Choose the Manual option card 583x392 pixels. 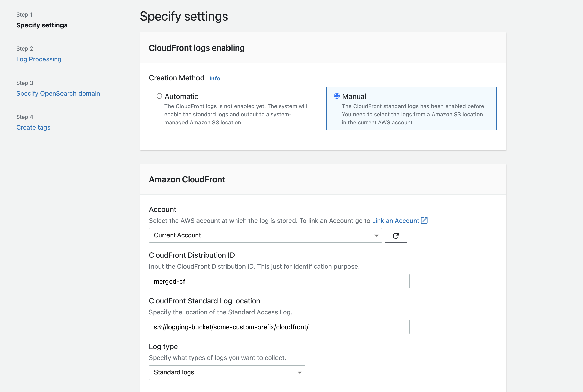point(411,109)
